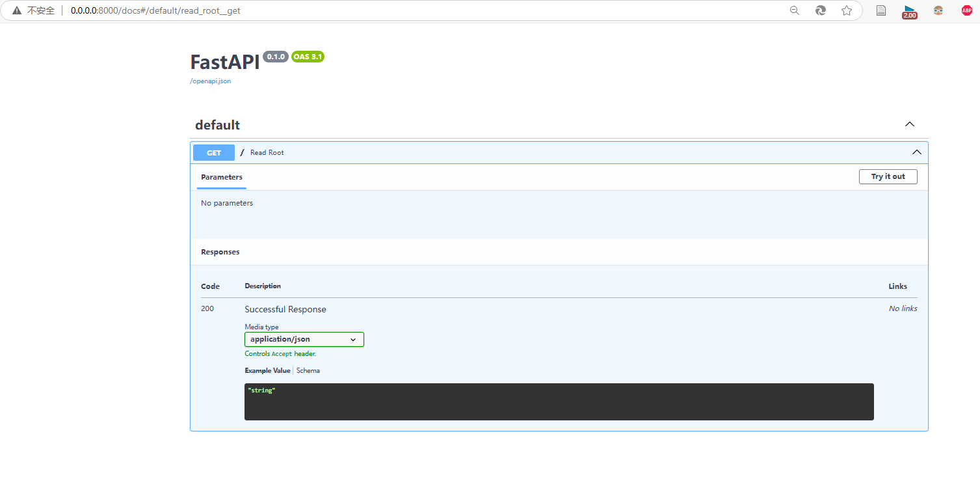Screen dimensions: 980x477
Task: Click the green OAS 3.1 badge
Action: pyautogui.click(x=308, y=57)
